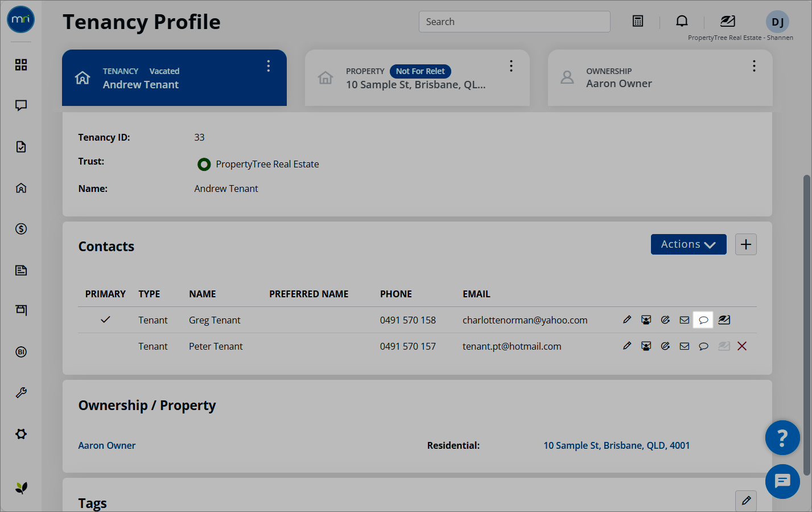Open the properties house icon in sidebar

pyautogui.click(x=21, y=188)
